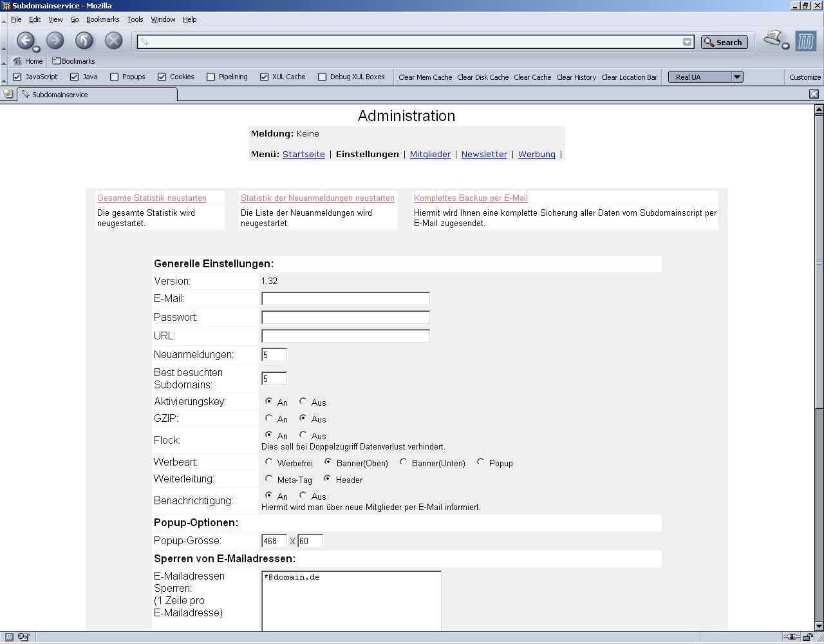Viewport: 824px width, 644px height.
Task: Open the dropdown below the Back button
Action: pos(36,49)
